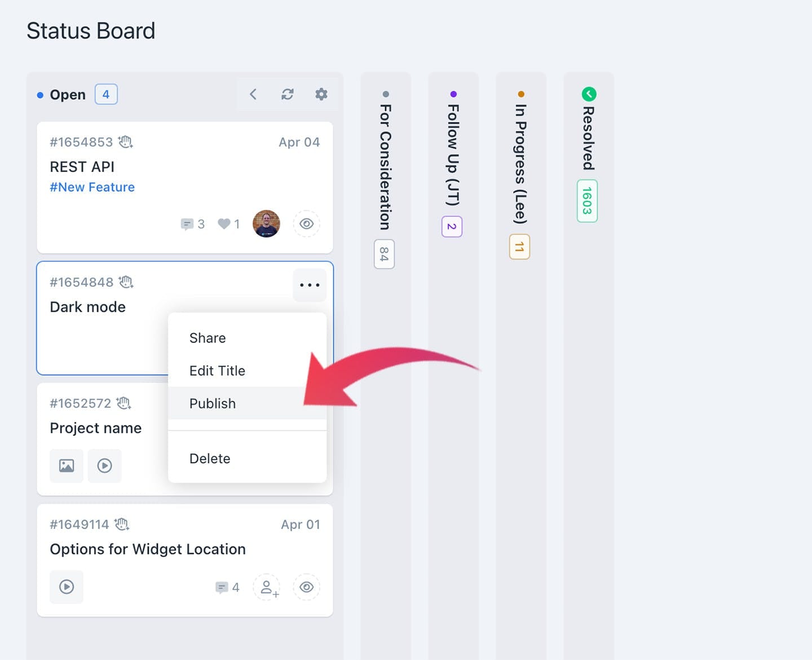Open the Open column settings gear
812x660 pixels.
[321, 94]
